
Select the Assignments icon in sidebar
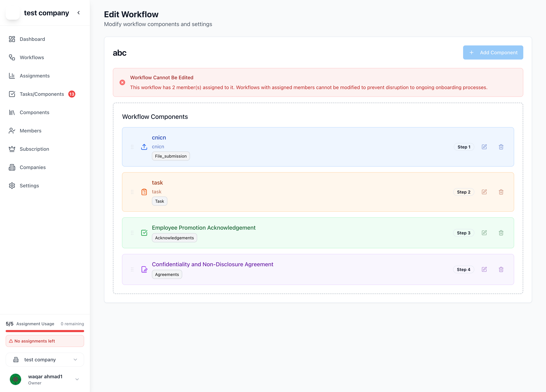[12, 76]
